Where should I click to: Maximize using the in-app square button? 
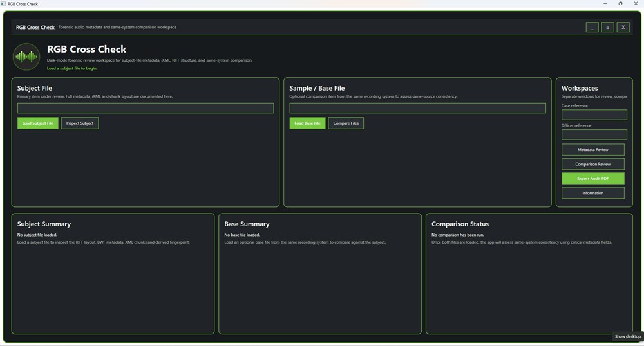(x=607, y=27)
